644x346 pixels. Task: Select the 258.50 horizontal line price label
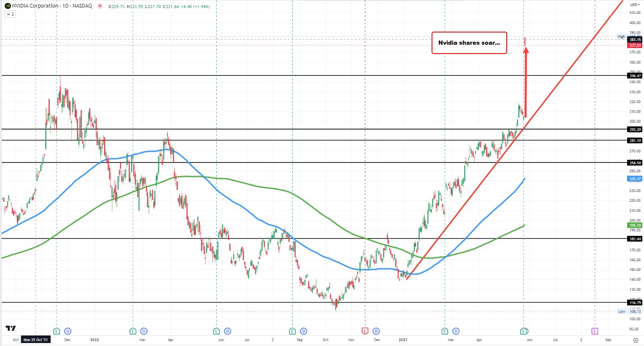coord(635,162)
